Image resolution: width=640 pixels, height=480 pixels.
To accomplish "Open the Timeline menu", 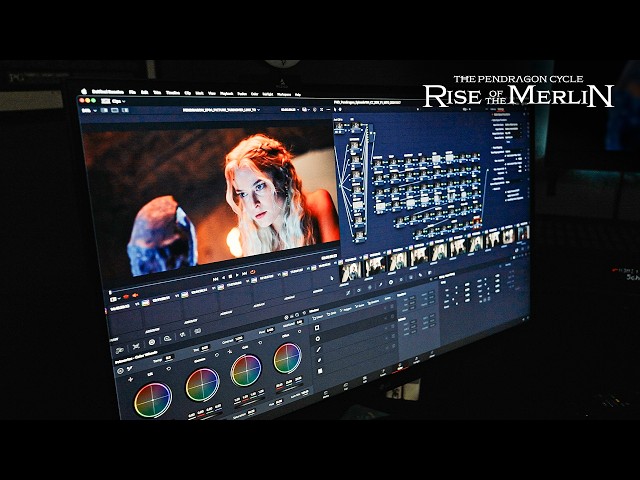I will [x=173, y=93].
